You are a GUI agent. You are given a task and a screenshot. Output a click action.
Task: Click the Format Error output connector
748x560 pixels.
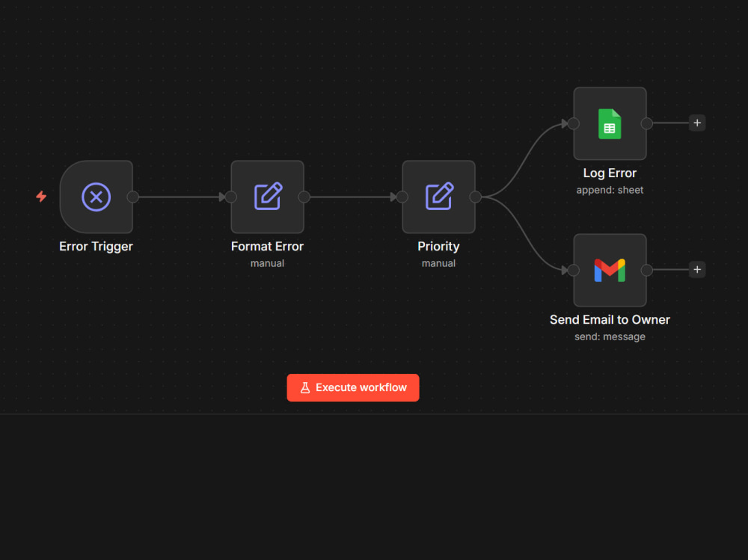[304, 197]
